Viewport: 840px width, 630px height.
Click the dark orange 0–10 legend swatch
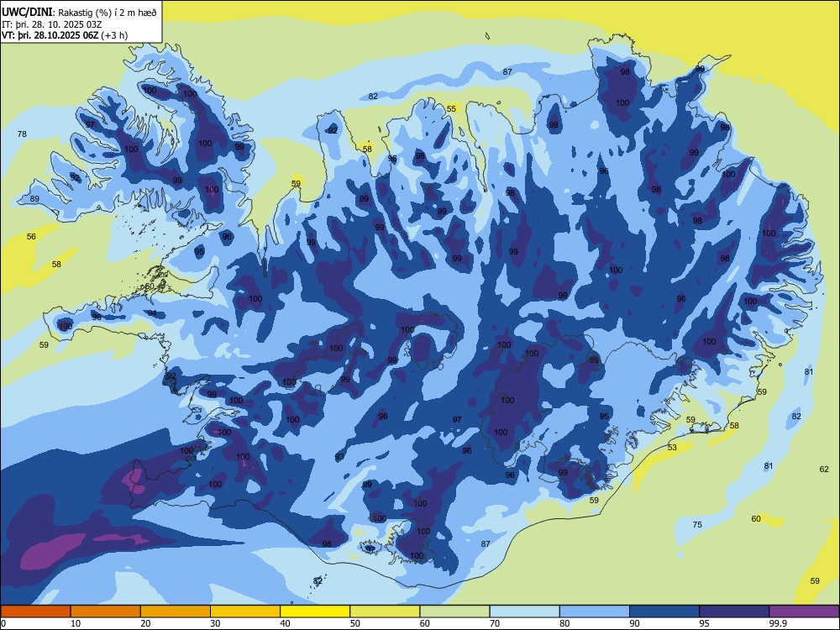(x=35, y=612)
